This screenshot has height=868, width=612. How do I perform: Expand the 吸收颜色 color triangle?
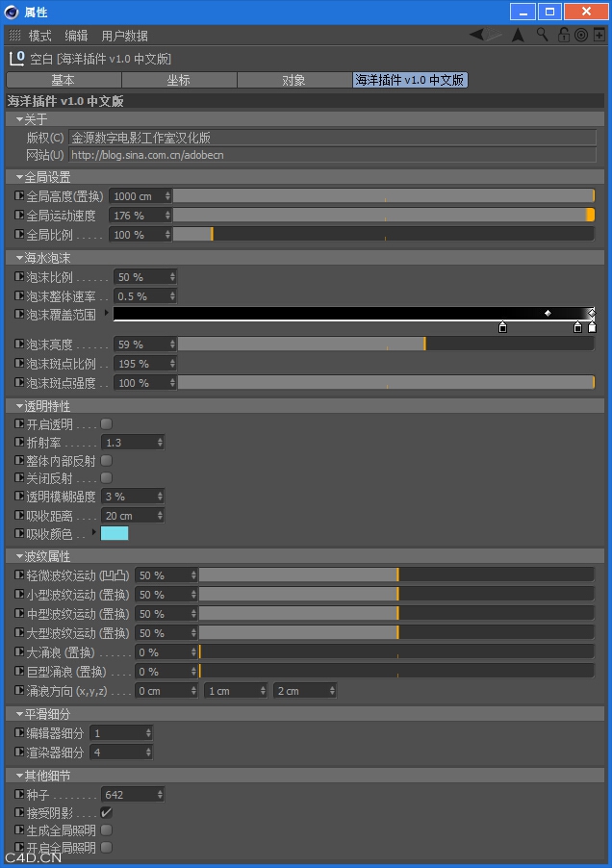(x=93, y=532)
